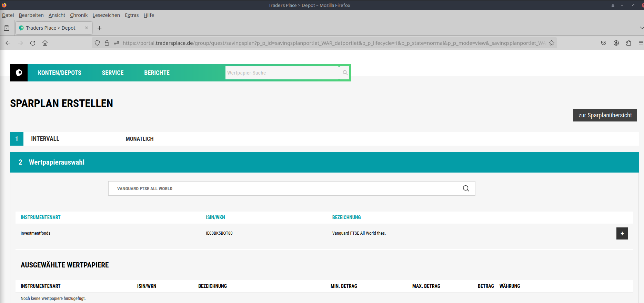The width and height of the screenshot is (644, 303).
Task: Expand the list all tabs dropdown
Action: click(641, 28)
